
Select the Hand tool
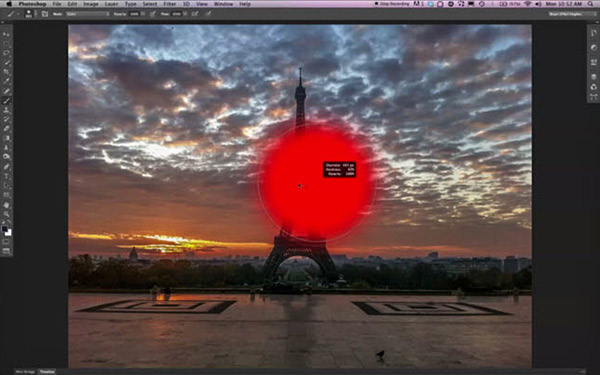7,205
